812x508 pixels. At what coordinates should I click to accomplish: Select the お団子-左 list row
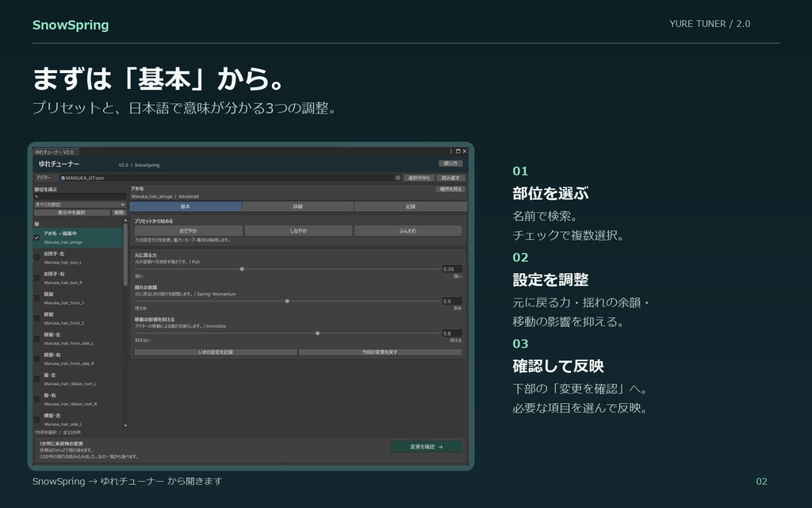tap(79, 258)
